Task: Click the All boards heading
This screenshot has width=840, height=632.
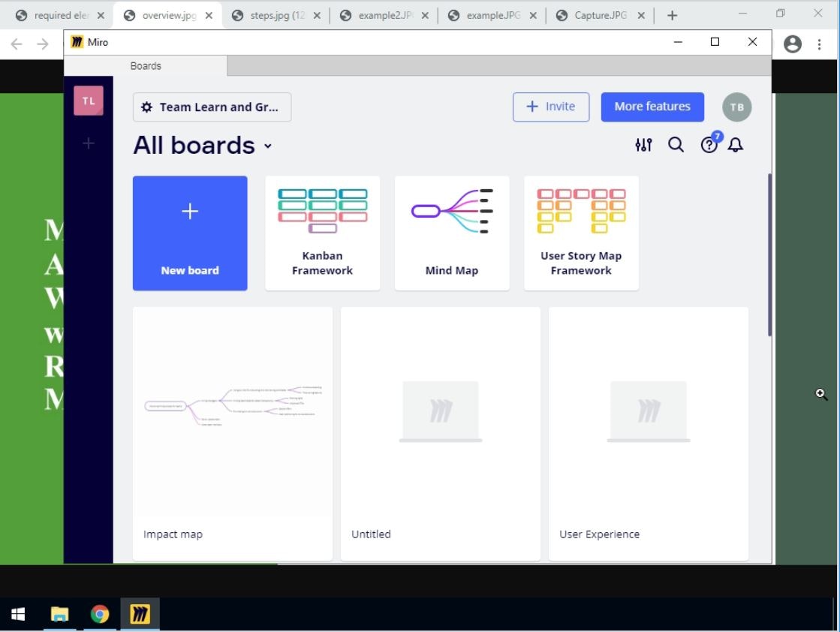Action: 194,145
